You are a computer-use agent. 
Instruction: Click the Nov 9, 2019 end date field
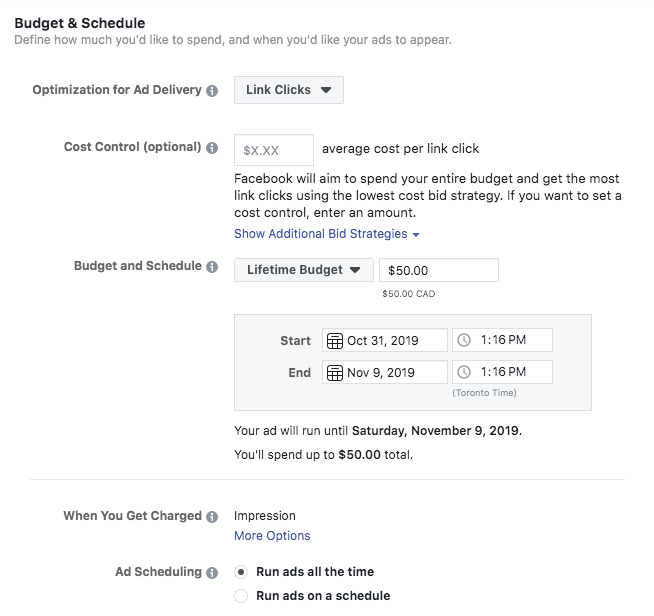click(394, 373)
